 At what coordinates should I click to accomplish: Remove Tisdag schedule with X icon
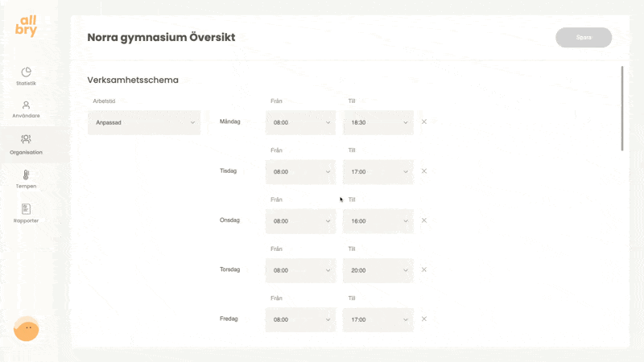pyautogui.click(x=424, y=171)
